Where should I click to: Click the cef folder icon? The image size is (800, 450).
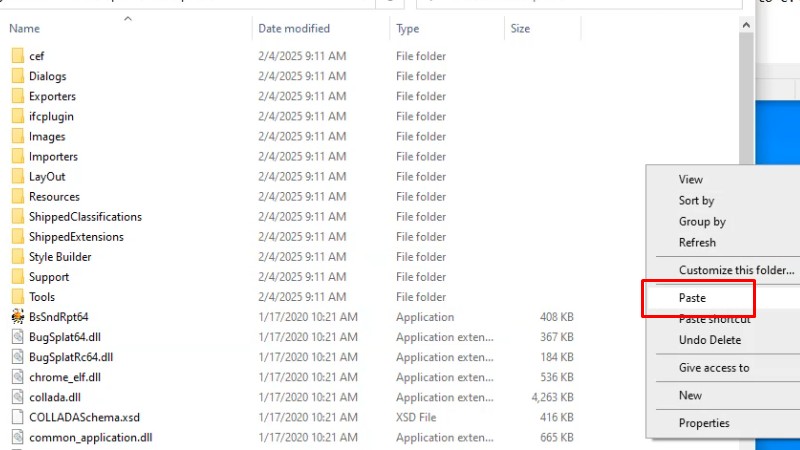pos(17,56)
